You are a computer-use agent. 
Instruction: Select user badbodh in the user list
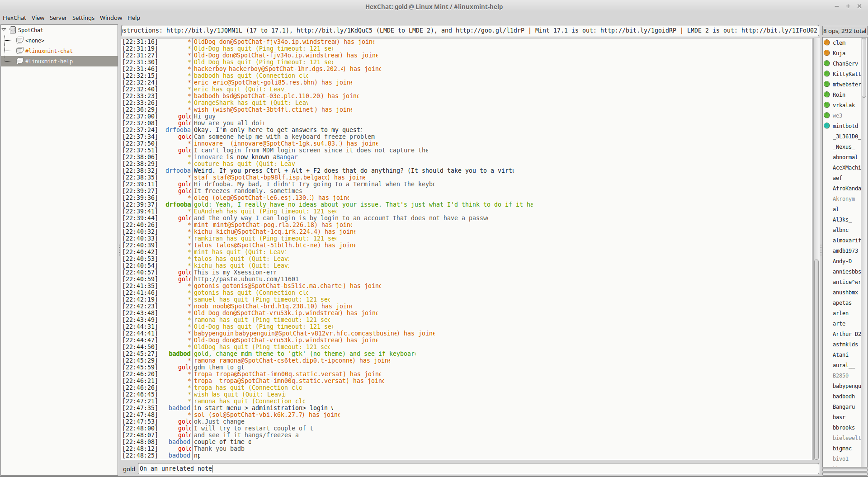(844, 396)
